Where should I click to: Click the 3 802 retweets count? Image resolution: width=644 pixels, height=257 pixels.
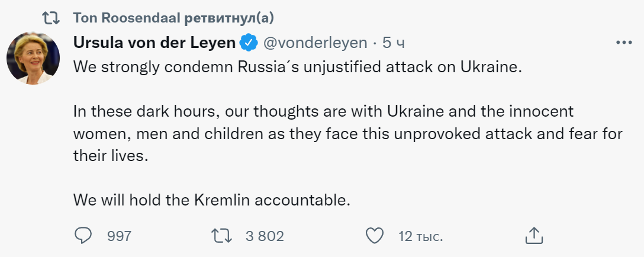[x=265, y=236]
